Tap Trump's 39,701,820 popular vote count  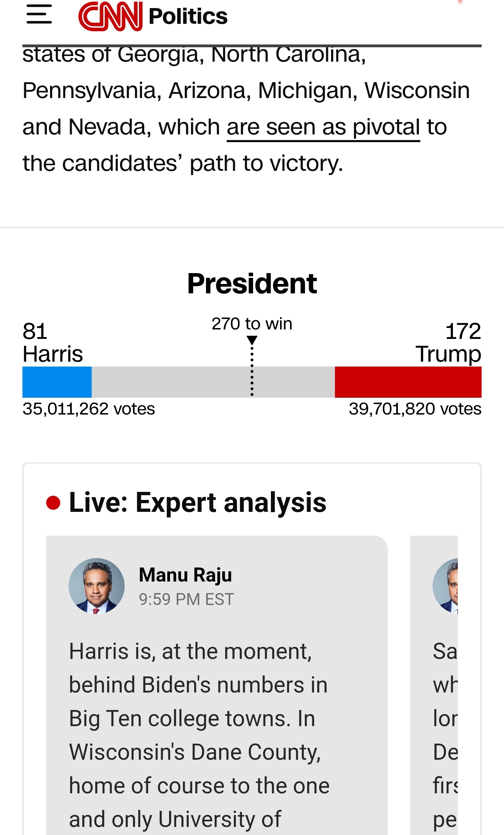pos(415,409)
